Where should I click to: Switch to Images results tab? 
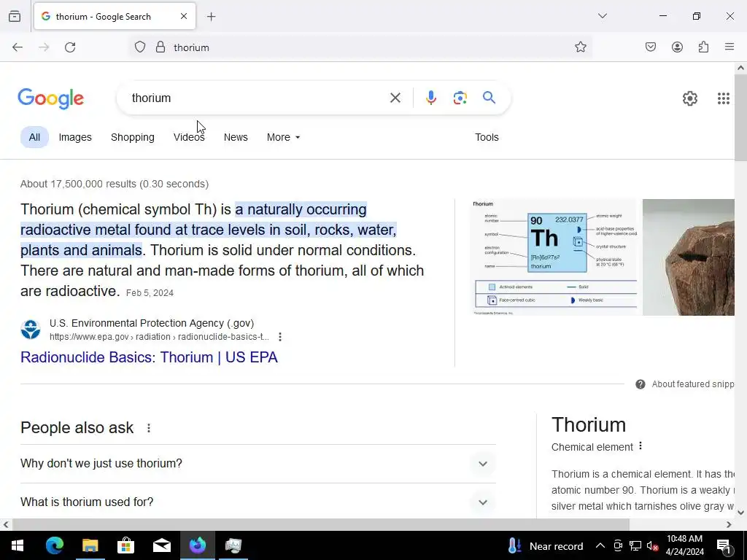(75, 137)
